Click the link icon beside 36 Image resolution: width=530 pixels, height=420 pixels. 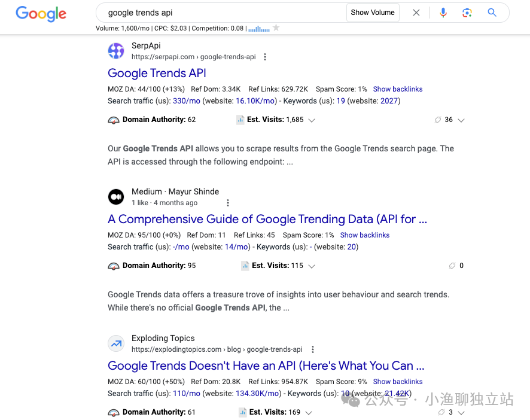pyautogui.click(x=438, y=120)
